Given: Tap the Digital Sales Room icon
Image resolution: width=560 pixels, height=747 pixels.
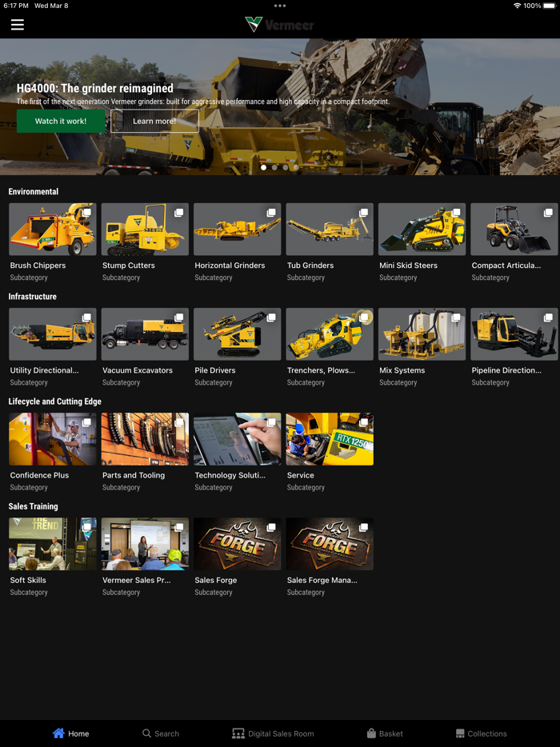Looking at the screenshot, I should tap(238, 733).
